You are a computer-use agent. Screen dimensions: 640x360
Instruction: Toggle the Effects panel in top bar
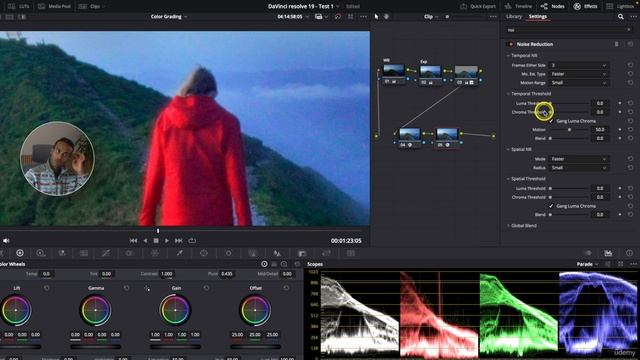[585, 6]
